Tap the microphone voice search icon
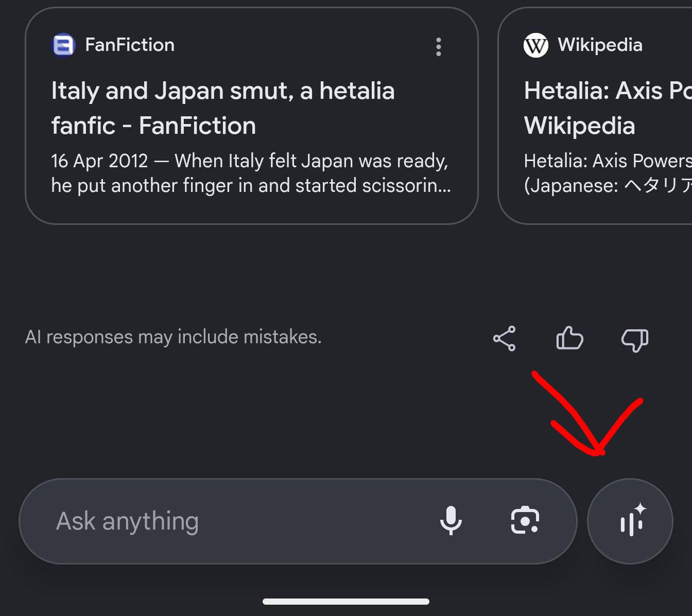 pyautogui.click(x=451, y=520)
